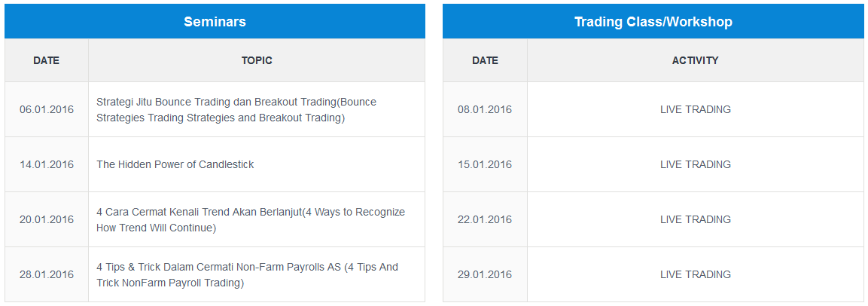Click the Trading Class/Workshop table header
Viewport: 868px width, 306px height.
653,22
